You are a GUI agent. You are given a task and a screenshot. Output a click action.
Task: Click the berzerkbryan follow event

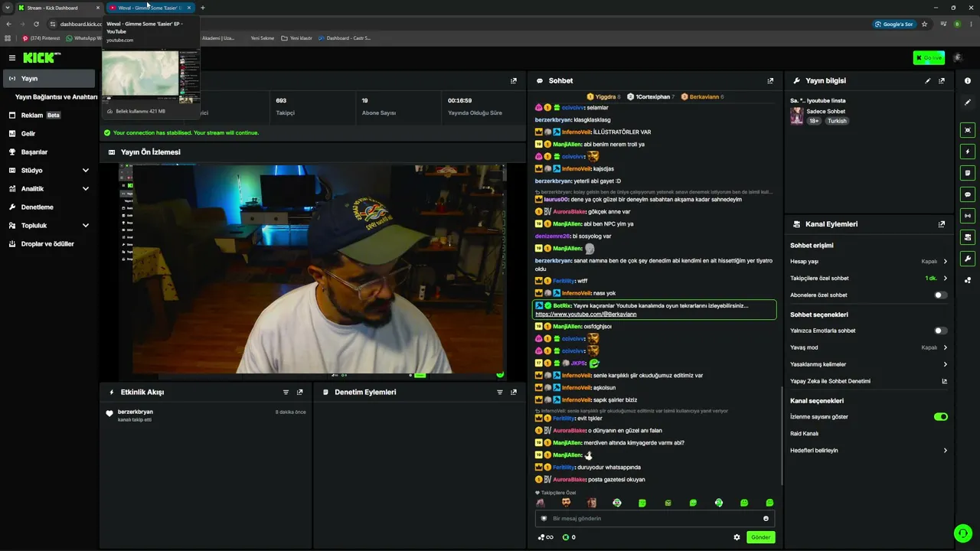207,415
